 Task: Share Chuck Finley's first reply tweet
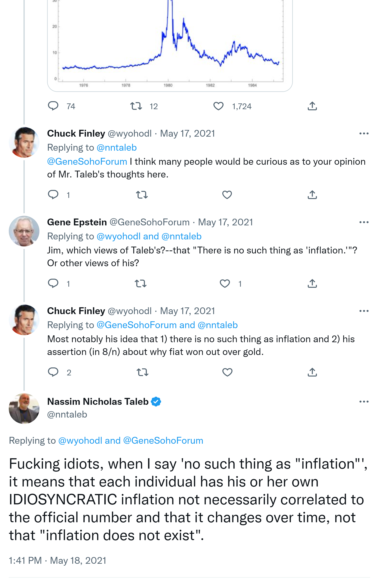coord(312,195)
